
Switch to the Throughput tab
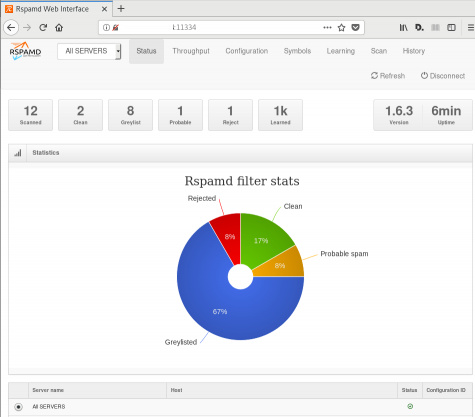pos(191,51)
